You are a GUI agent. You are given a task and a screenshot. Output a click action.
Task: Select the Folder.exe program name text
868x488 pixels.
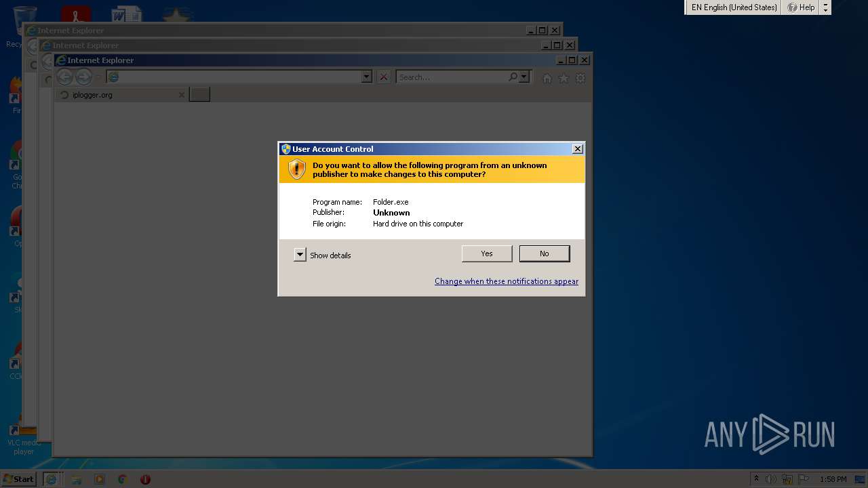(391, 202)
